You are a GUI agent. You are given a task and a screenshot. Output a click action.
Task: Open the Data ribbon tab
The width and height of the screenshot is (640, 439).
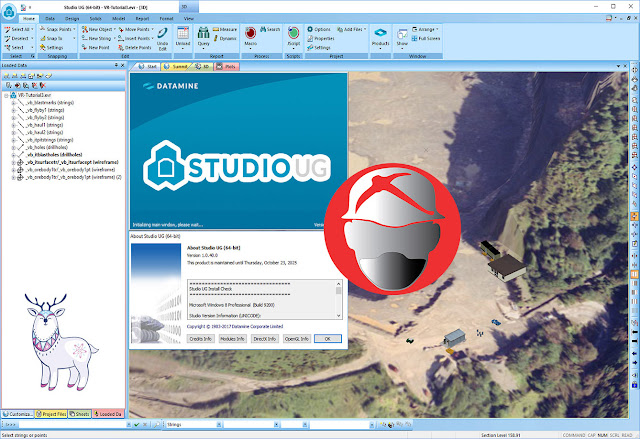tap(50, 19)
